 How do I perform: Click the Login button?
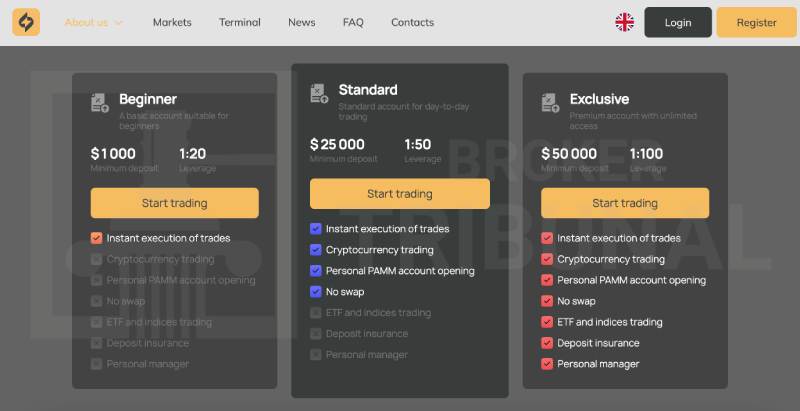[x=678, y=22]
